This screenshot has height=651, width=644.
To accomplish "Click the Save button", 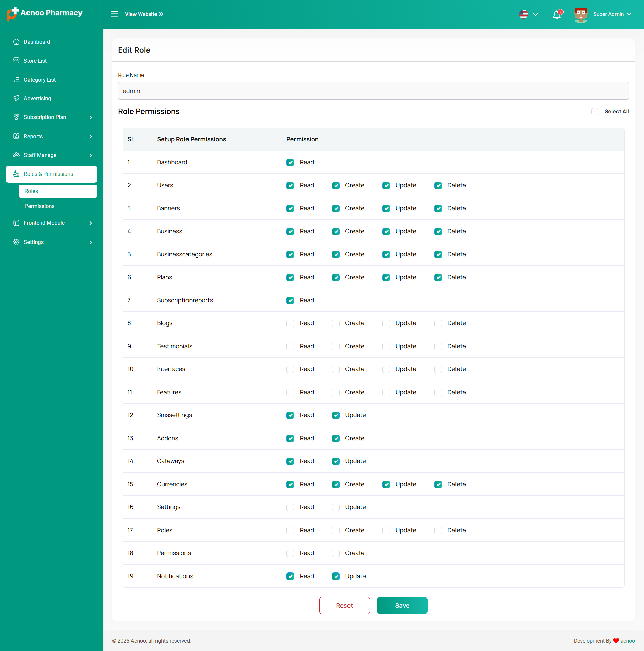I will point(402,605).
